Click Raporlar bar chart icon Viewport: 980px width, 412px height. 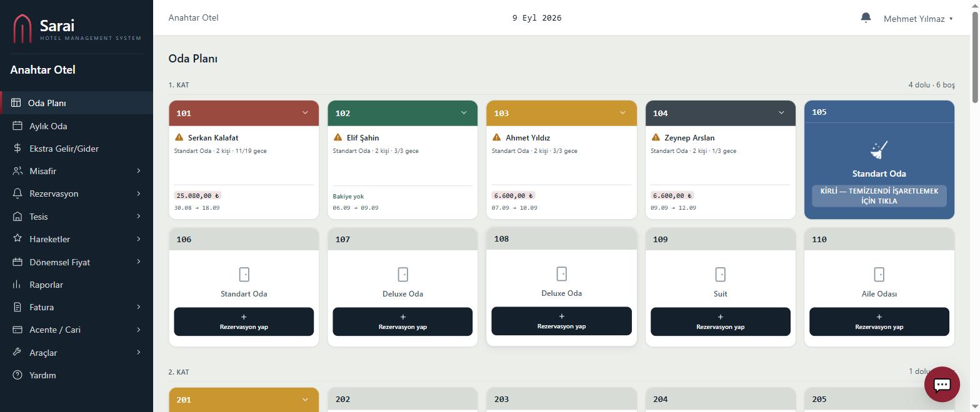click(x=17, y=285)
